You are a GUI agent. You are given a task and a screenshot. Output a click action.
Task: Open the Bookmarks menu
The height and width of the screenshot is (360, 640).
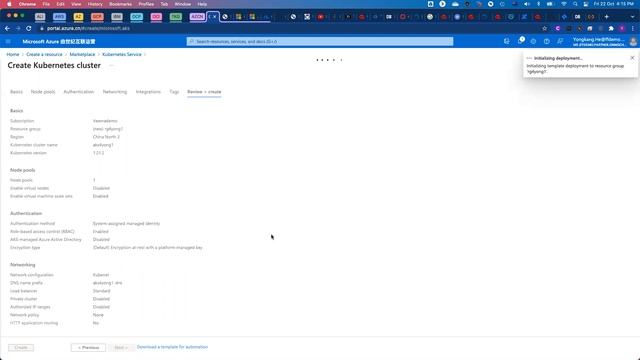120,4
